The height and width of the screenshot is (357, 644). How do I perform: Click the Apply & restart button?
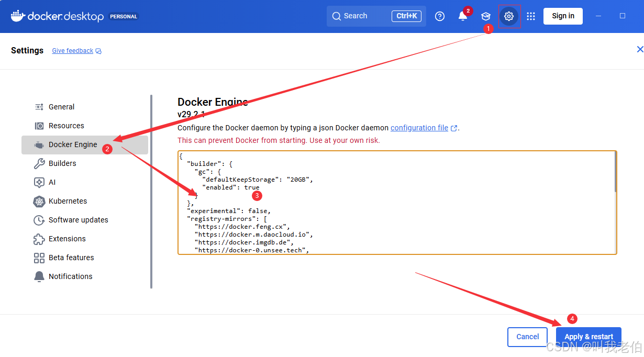589,337
